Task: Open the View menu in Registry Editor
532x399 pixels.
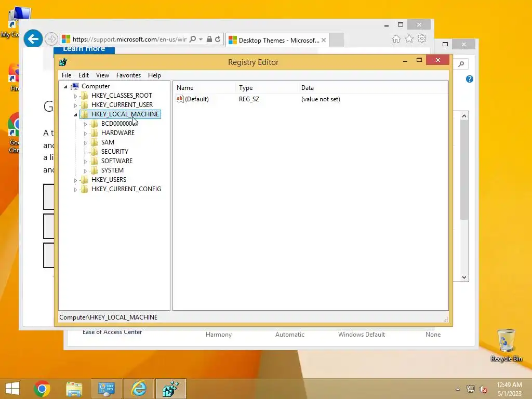Action: [102, 75]
